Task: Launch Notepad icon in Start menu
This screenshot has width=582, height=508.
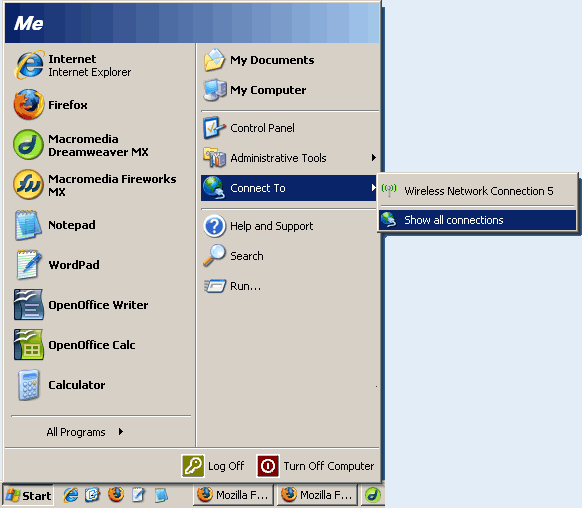Action: click(x=28, y=225)
